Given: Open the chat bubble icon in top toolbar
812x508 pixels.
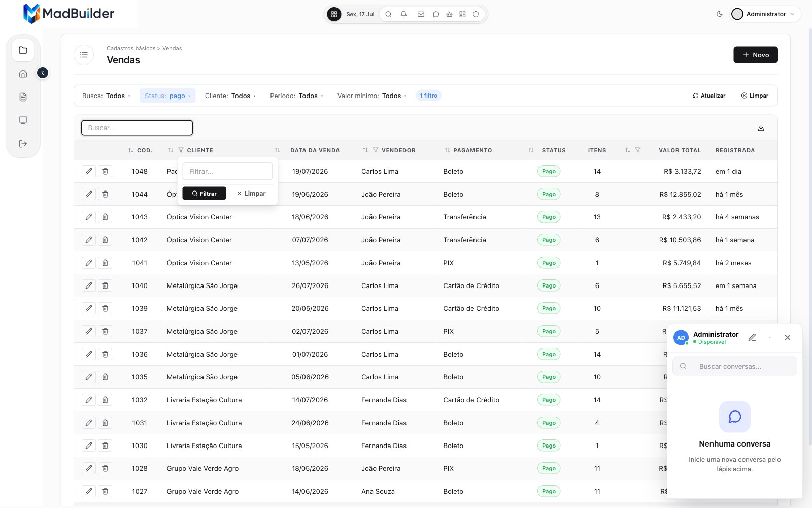Looking at the screenshot, I should coord(436,14).
